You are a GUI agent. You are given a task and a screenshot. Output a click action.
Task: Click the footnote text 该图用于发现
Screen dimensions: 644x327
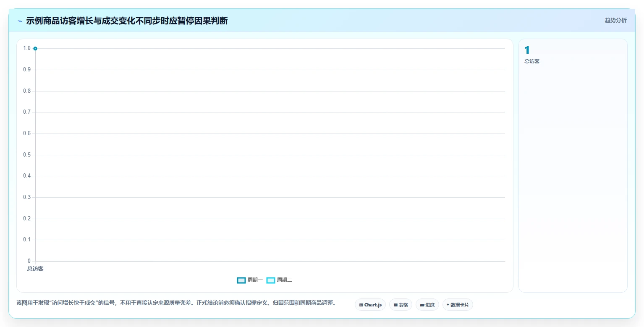pyautogui.click(x=175, y=303)
